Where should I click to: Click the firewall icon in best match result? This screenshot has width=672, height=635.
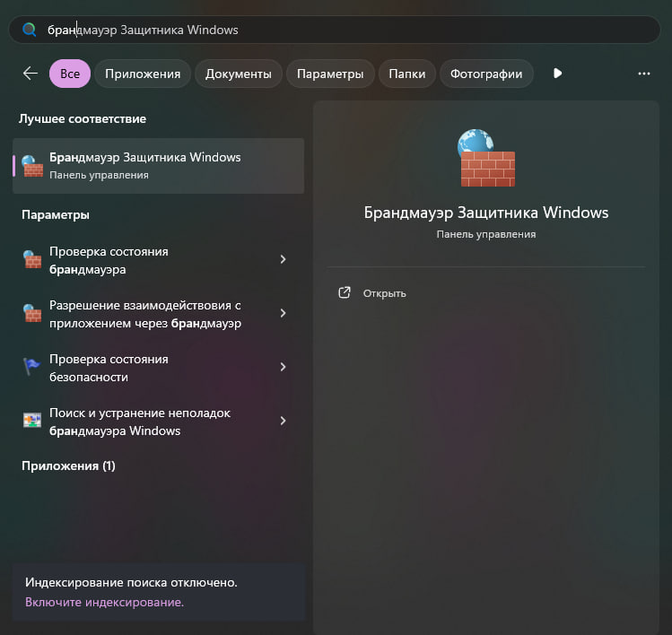(x=33, y=166)
